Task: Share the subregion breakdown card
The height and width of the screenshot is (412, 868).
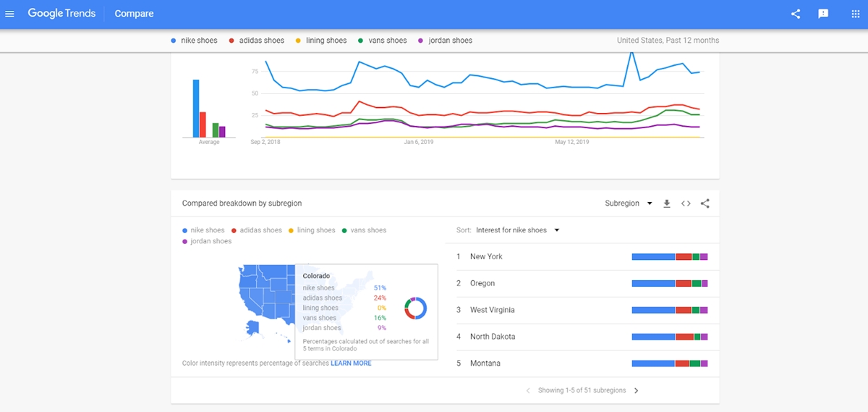Action: [x=705, y=203]
